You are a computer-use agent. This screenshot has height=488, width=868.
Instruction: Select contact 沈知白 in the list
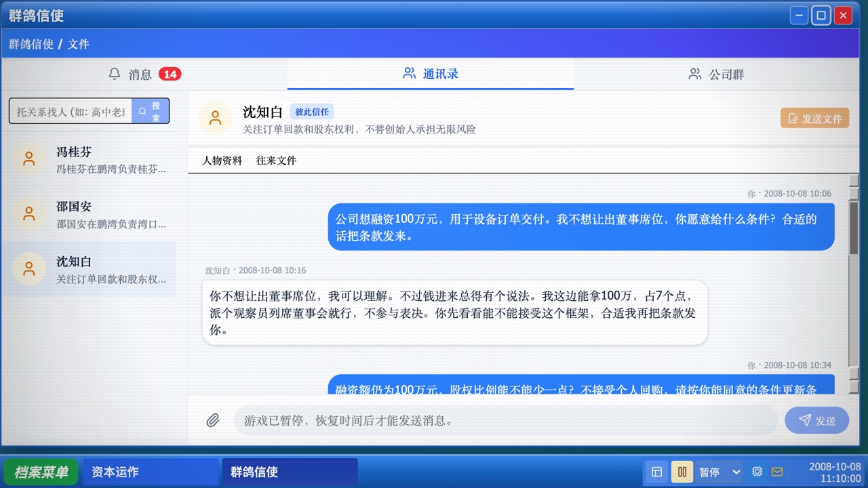click(89, 269)
